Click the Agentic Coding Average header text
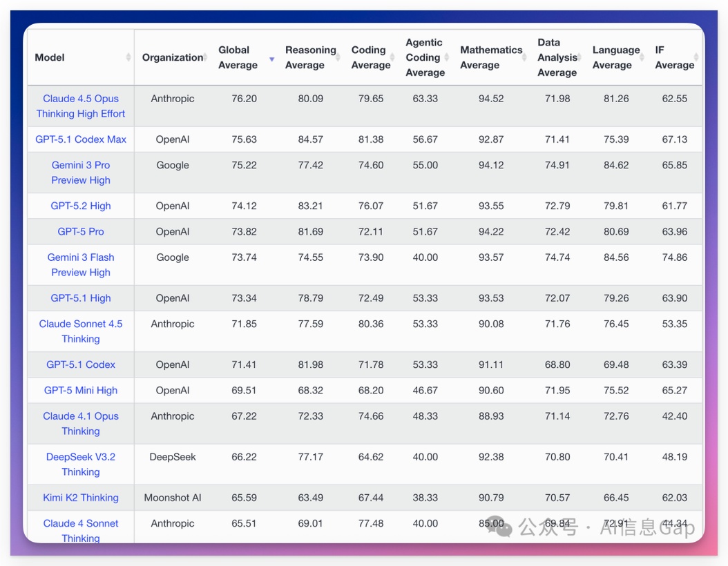 click(x=425, y=57)
